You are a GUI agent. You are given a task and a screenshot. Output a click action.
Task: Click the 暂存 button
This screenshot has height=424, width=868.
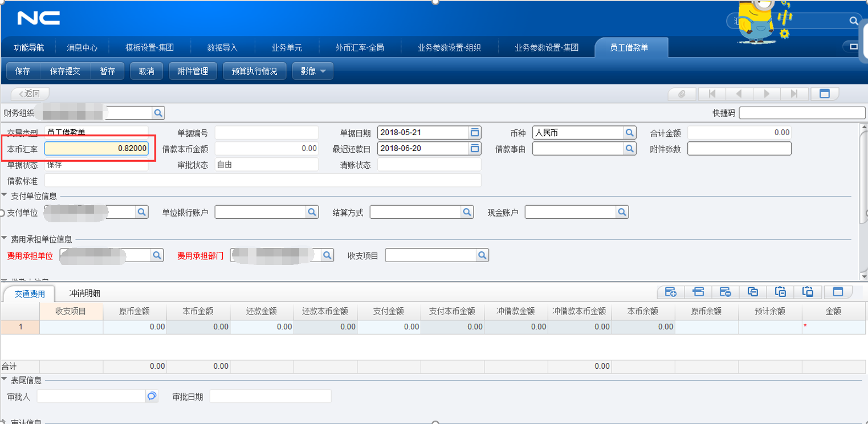click(x=107, y=71)
